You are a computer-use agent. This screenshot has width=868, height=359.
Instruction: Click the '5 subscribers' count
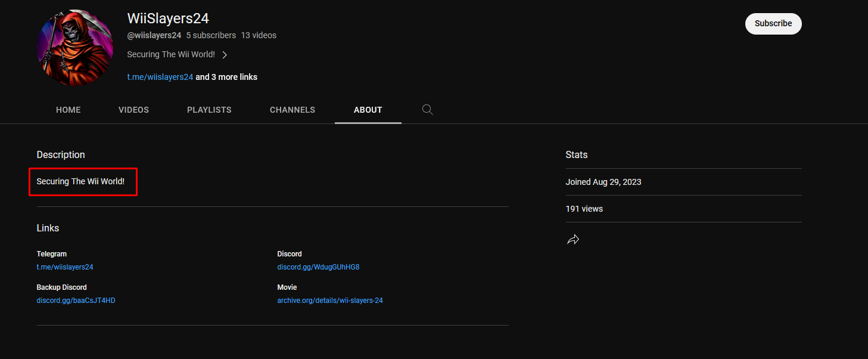click(211, 35)
